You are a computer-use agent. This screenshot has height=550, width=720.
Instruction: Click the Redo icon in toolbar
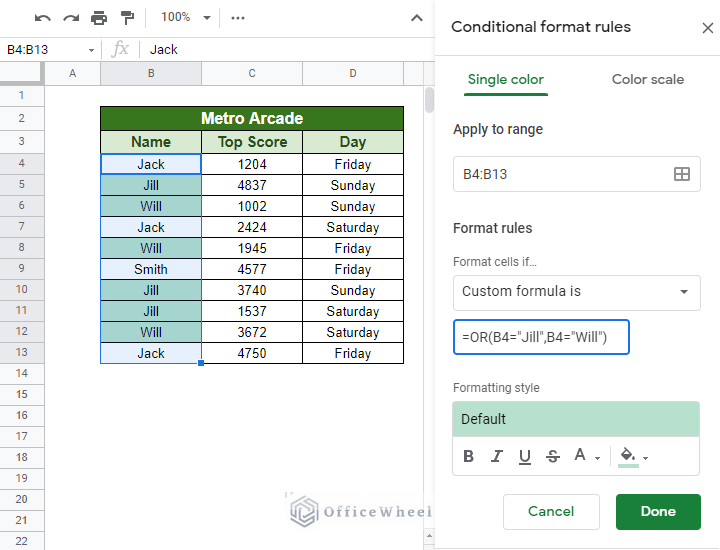(70, 18)
